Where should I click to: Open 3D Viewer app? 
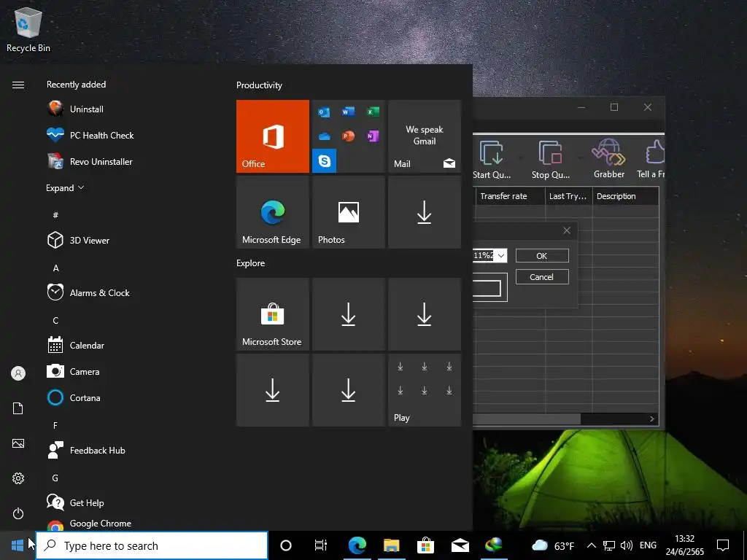(x=78, y=240)
